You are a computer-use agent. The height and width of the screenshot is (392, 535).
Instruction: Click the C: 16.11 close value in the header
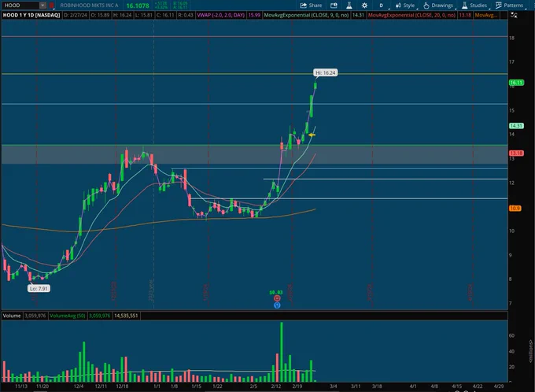coord(166,15)
